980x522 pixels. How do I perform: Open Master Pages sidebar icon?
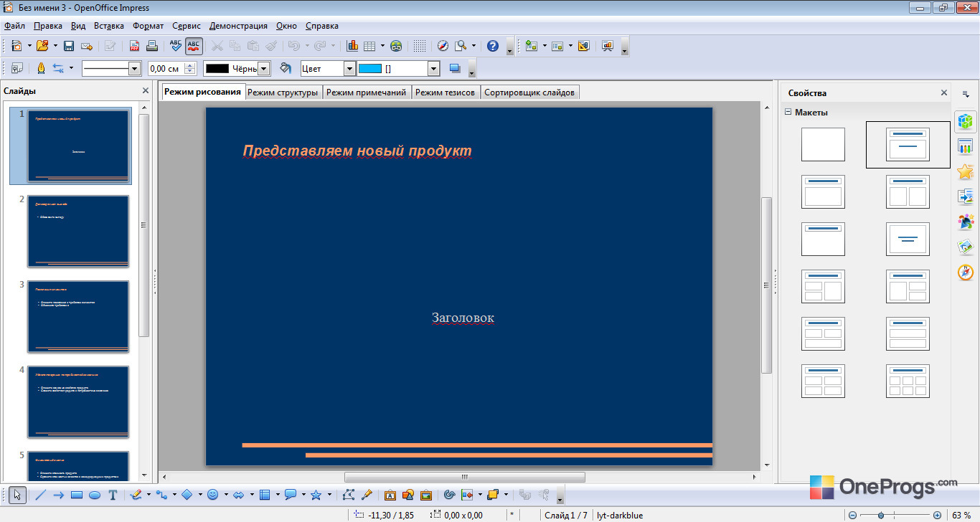coord(966,146)
